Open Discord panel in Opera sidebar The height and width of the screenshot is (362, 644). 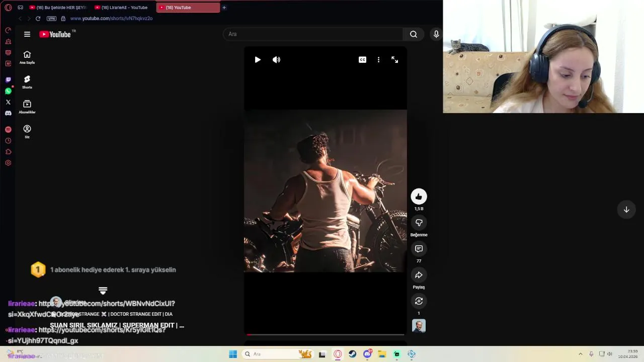coord(8,113)
